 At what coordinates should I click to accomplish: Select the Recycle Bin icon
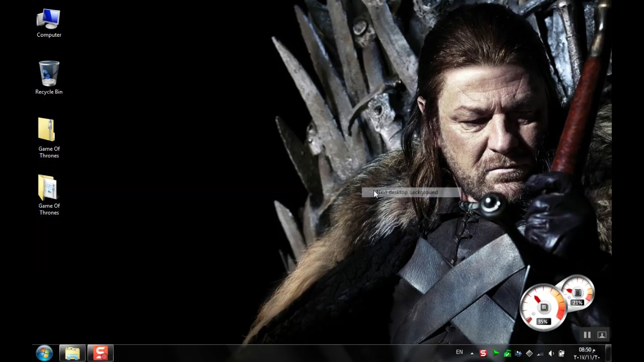point(49,78)
